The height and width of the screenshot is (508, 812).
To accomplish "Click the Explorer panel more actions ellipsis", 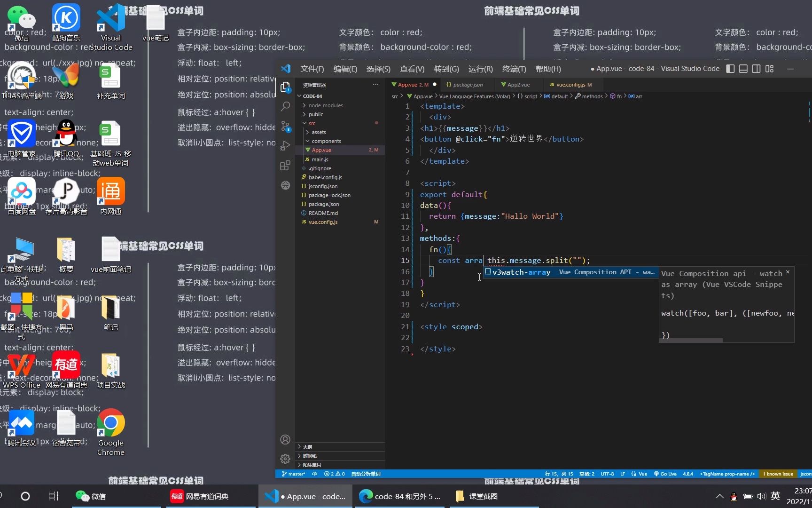I will 375,85.
